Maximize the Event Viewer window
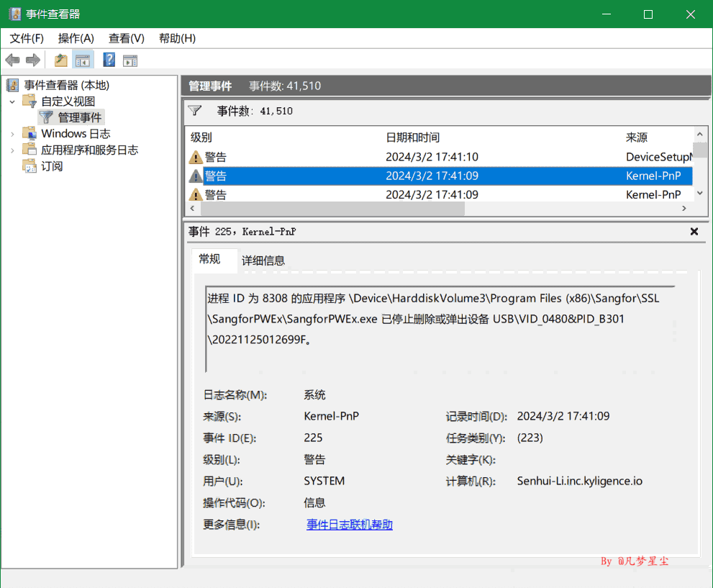This screenshot has width=713, height=588. pos(648,14)
